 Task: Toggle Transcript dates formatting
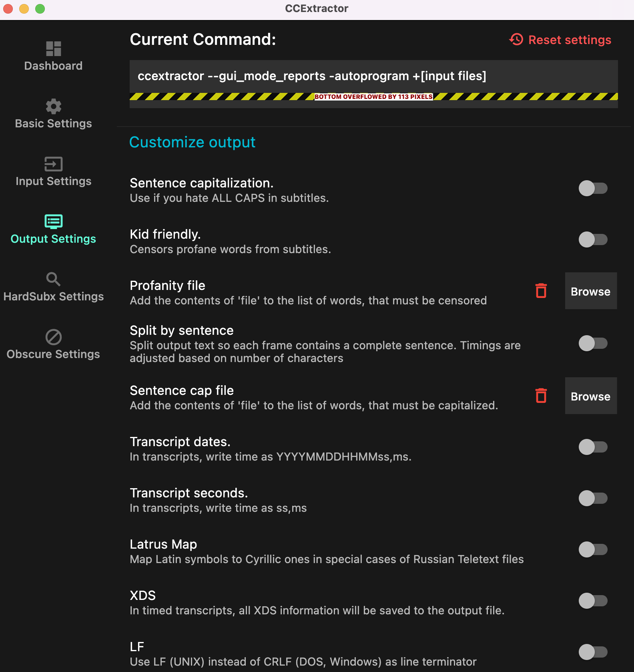(x=593, y=447)
